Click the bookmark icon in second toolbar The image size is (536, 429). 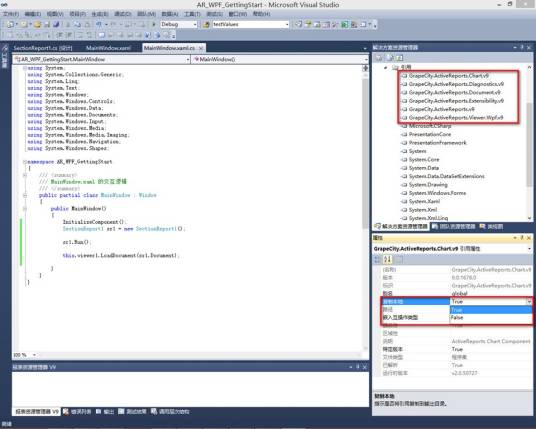coord(102,35)
